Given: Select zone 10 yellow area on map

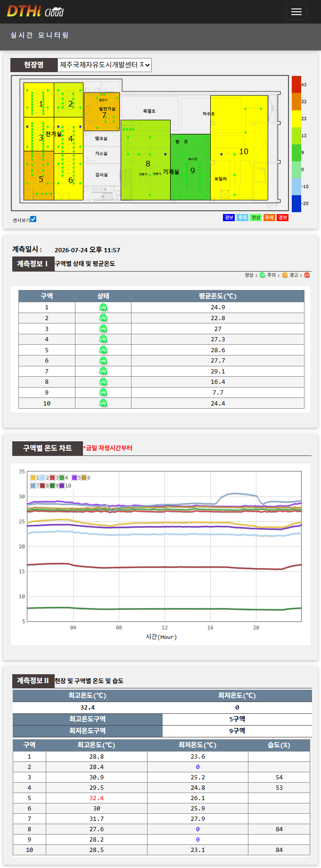Looking at the screenshot, I should tap(239, 148).
